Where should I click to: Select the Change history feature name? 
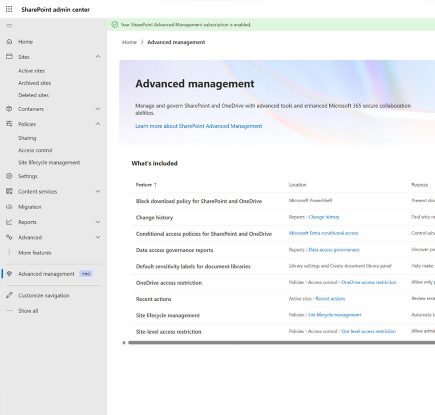coord(154,217)
